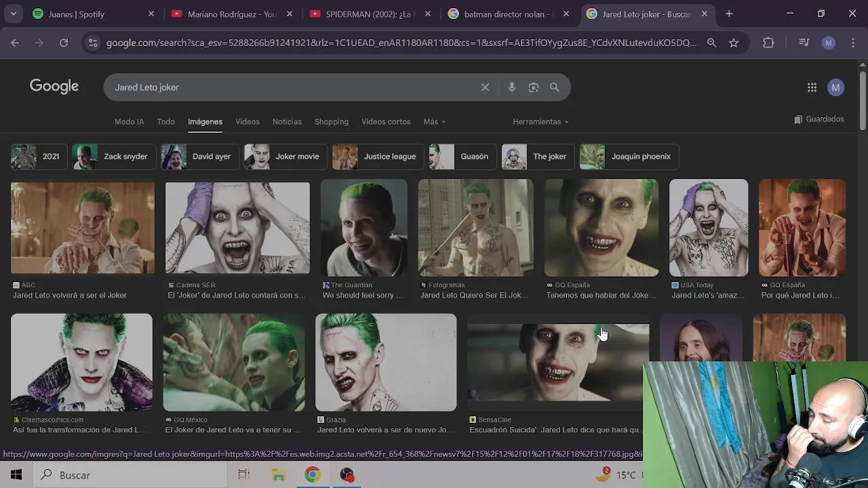Viewport: 868px width, 488px height.
Task: Click the taskbar Buscar search box
Action: (130, 475)
